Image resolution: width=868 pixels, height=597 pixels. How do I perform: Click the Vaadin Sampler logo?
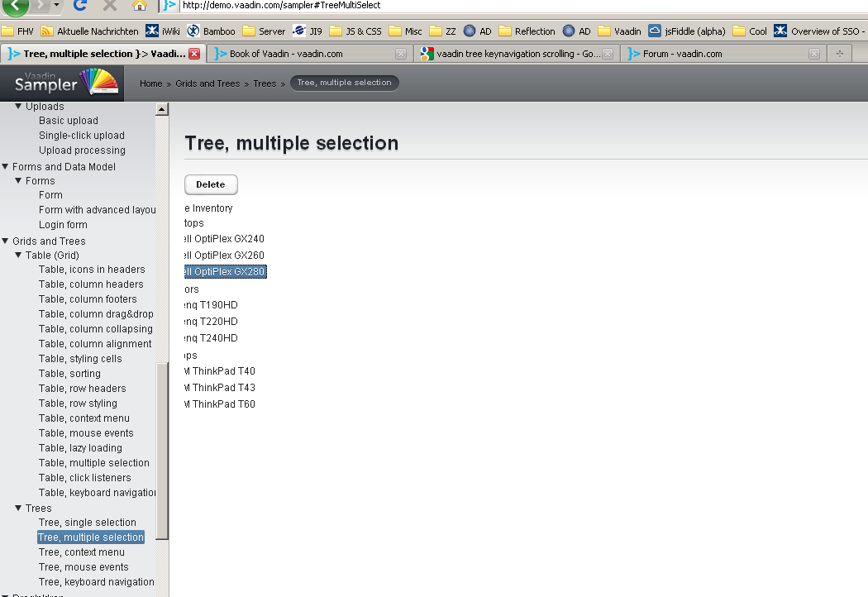66,83
